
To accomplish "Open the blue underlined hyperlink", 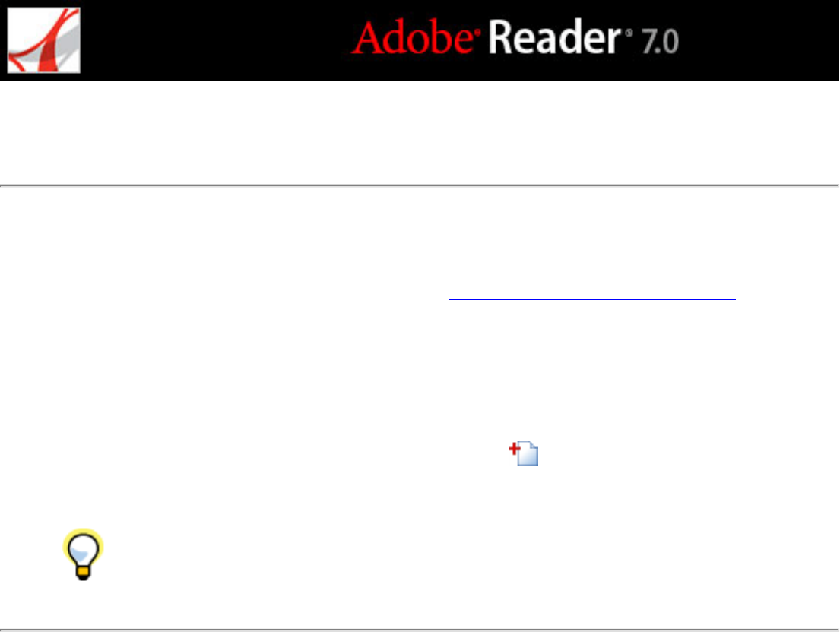I will point(592,299).
